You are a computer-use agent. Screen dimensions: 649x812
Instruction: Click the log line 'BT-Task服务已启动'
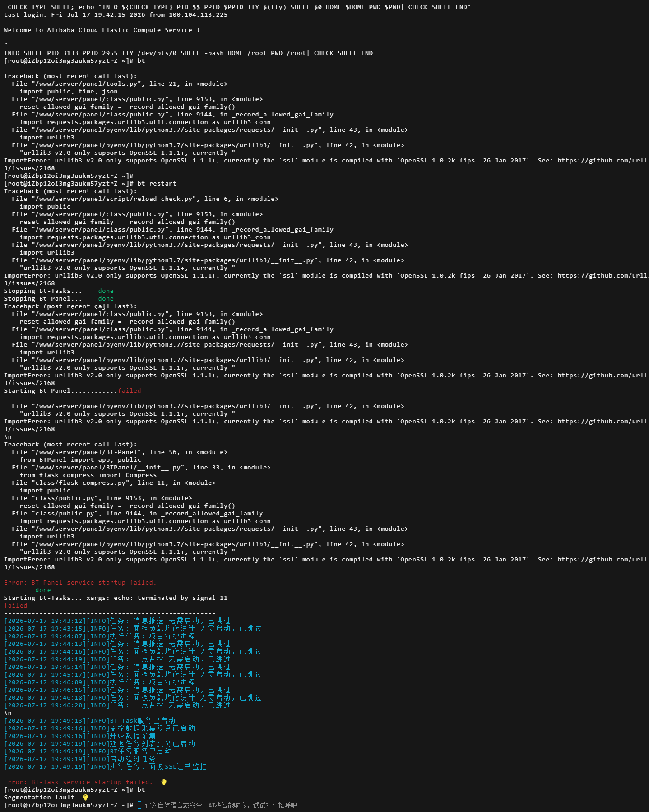90,721
